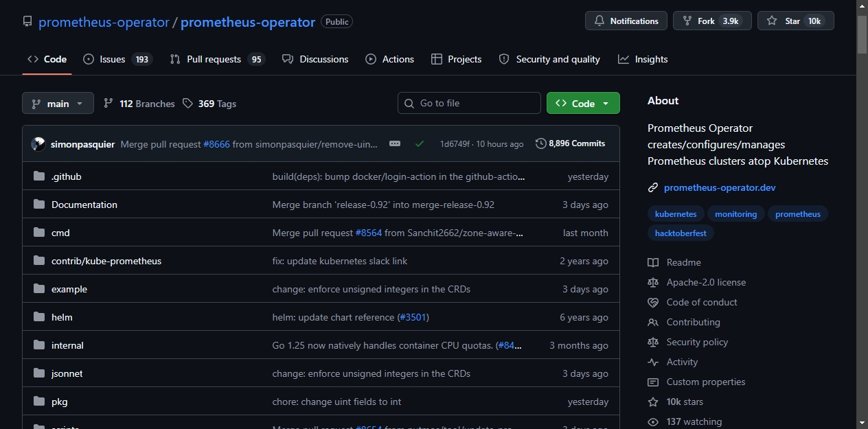
Task: Expand commit message ellipsis button
Action: (x=394, y=143)
